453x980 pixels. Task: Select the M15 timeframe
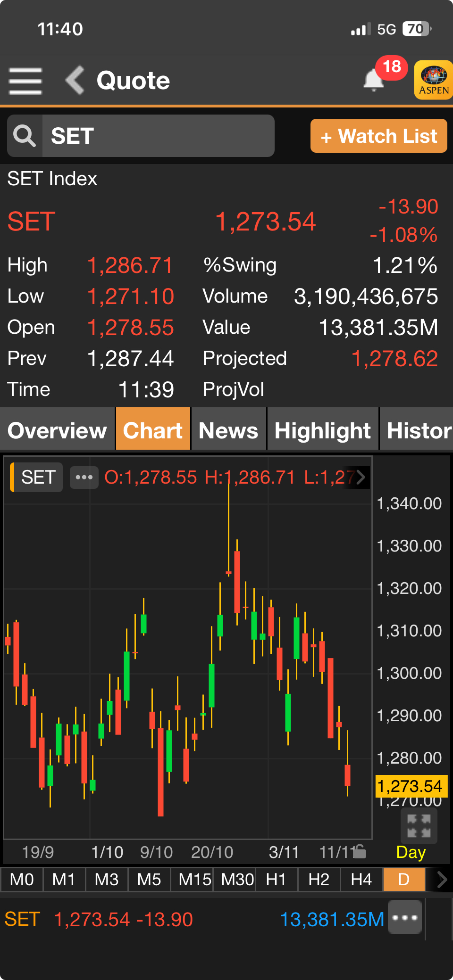194,880
